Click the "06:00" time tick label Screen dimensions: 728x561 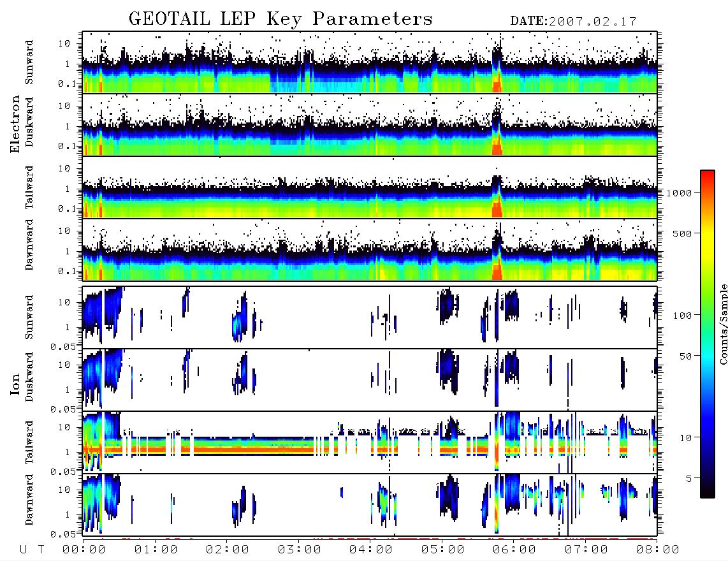tap(514, 550)
